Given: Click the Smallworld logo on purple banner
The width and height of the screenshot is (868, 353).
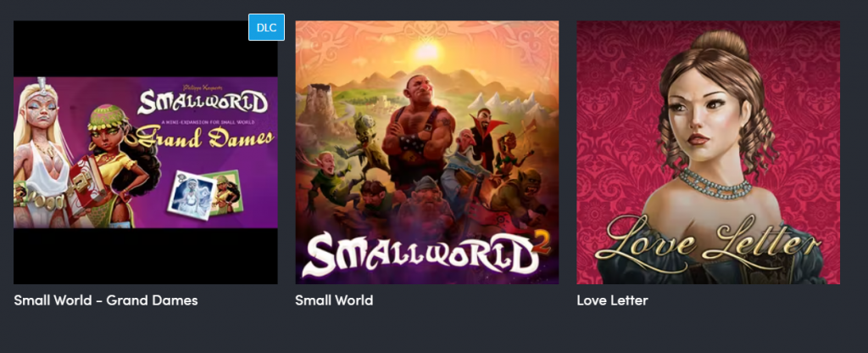Looking at the screenshot, I should [202, 103].
